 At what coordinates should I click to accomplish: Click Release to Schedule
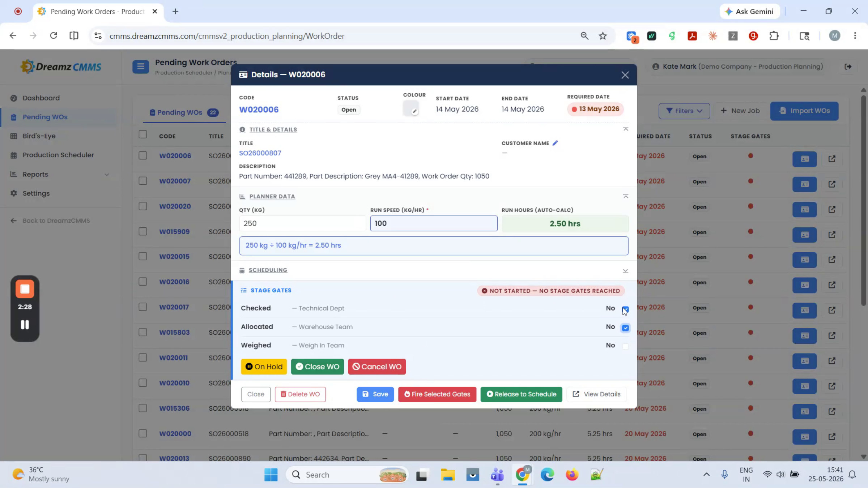click(x=521, y=394)
